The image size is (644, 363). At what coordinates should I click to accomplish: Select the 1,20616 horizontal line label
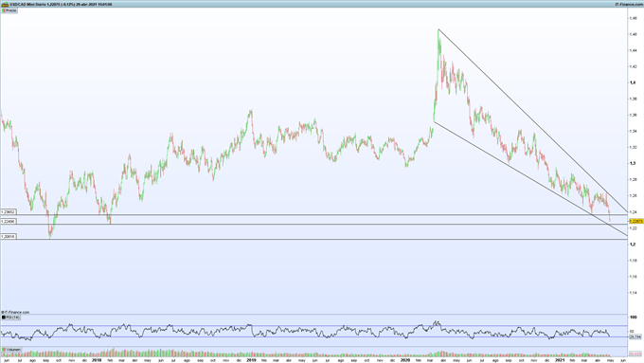point(9,237)
